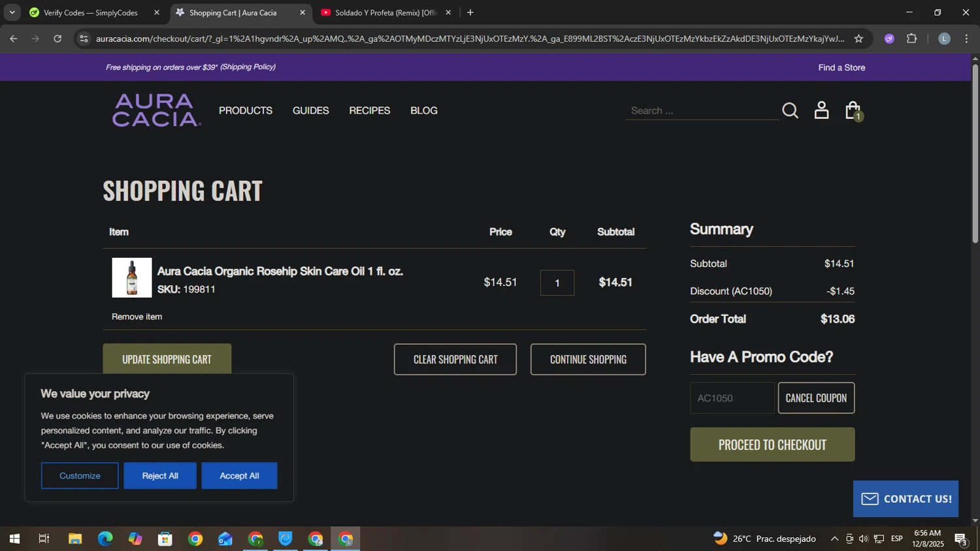The image size is (980, 551).
Task: Click Reject All cookies
Action: (160, 476)
